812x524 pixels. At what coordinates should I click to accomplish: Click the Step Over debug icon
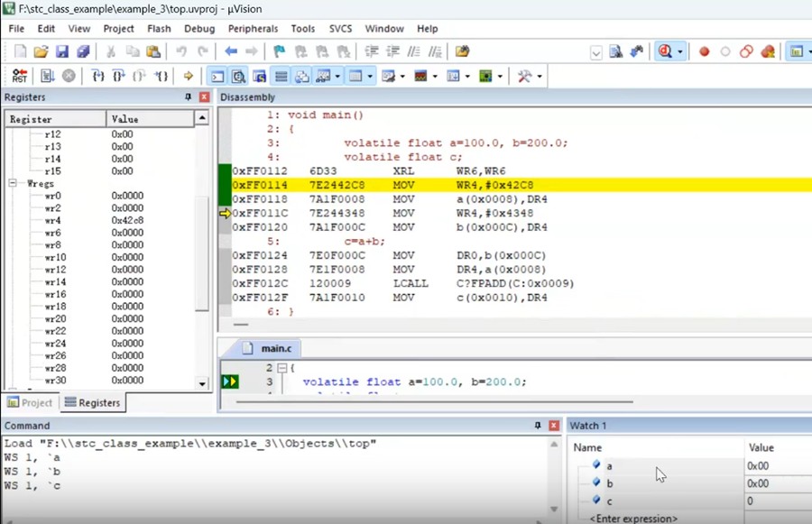[x=119, y=77]
